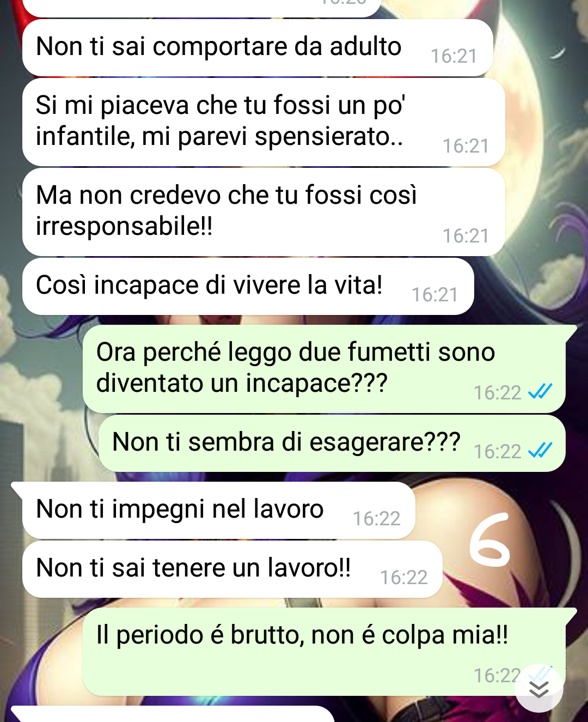Tap the 16:21 timestamp on 'vivere la vita!' message
Screen dimensions: 588x722
click(x=434, y=295)
